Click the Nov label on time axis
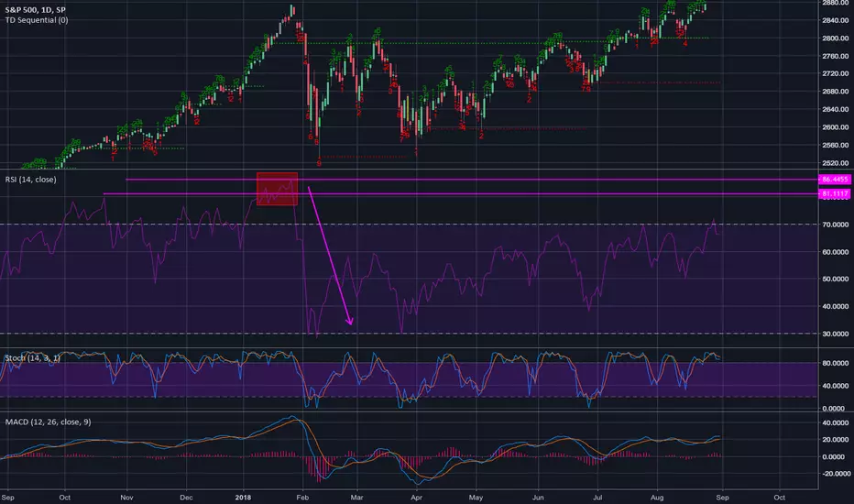The height and width of the screenshot is (504, 854). click(x=126, y=497)
